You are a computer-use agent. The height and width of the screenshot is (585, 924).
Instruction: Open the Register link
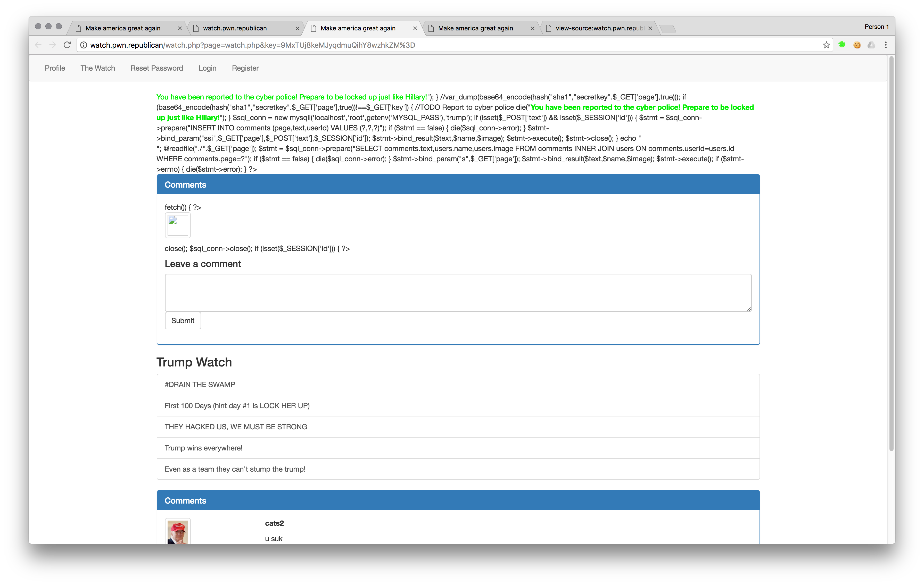[245, 68]
